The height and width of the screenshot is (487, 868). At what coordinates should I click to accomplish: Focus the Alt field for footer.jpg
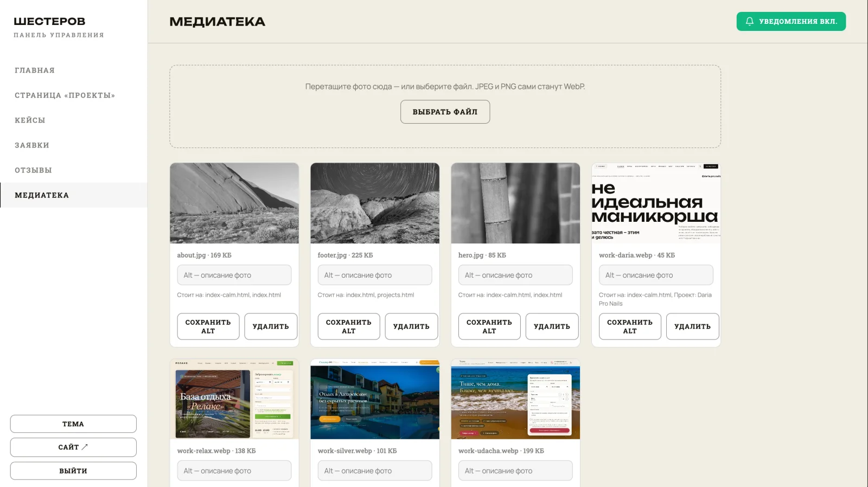375,275
